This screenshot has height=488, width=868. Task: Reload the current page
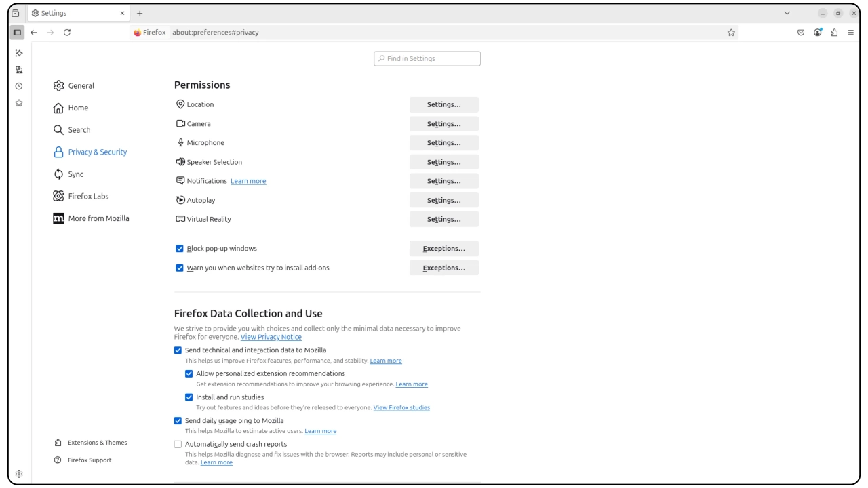pos(67,32)
